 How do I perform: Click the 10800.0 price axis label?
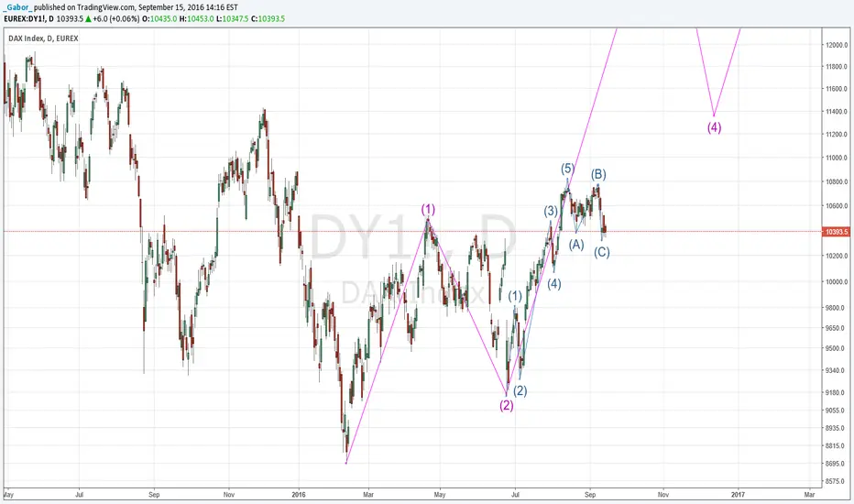[837, 182]
